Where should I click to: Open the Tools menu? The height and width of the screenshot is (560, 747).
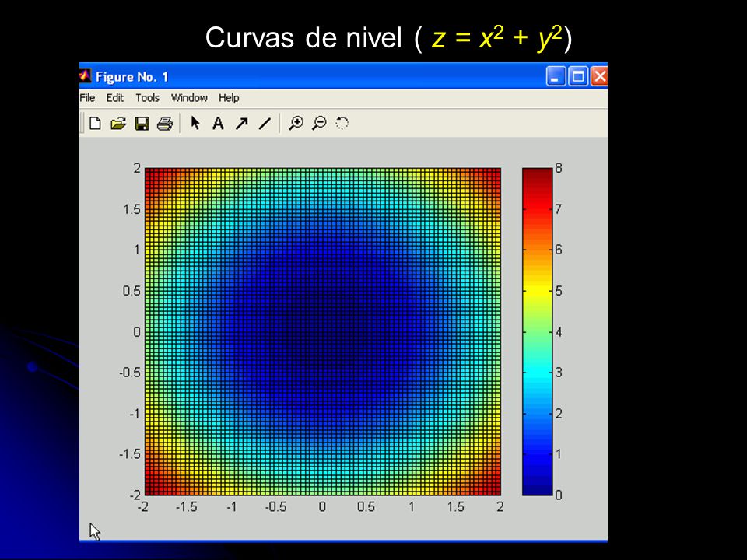[x=147, y=98]
